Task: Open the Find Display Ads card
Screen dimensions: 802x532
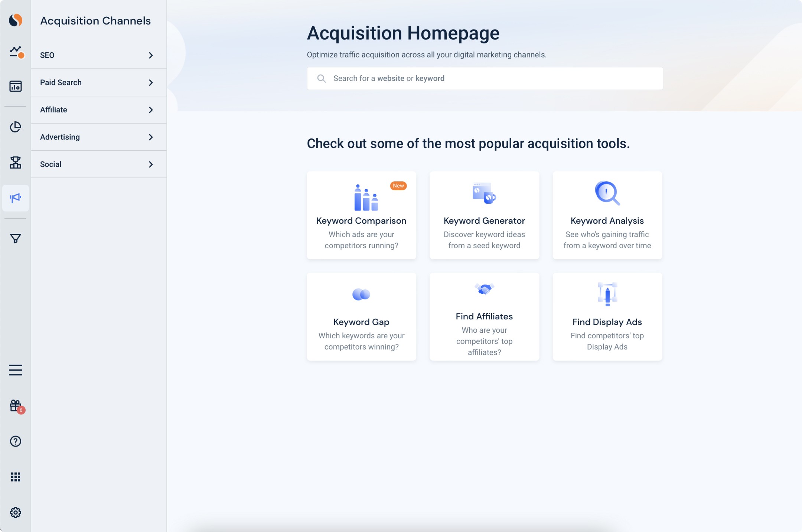Action: (607, 316)
